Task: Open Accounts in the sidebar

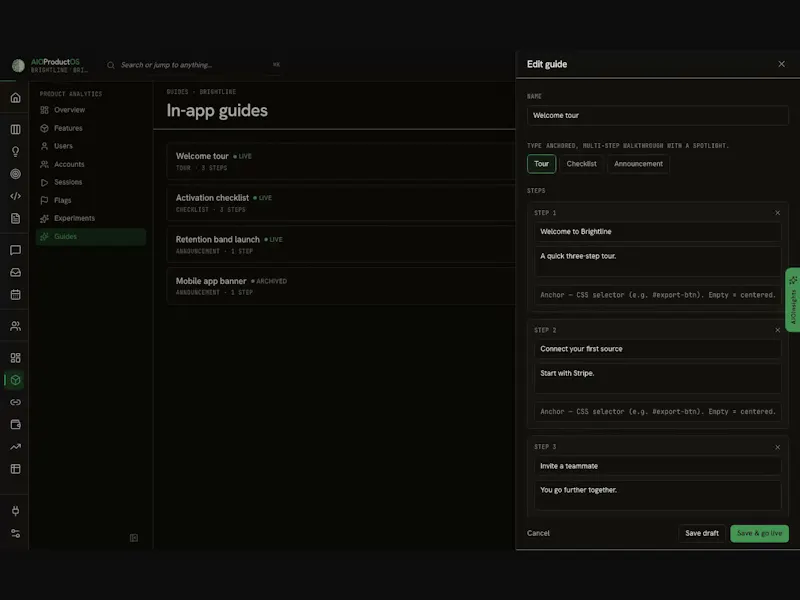Action: coord(91,164)
